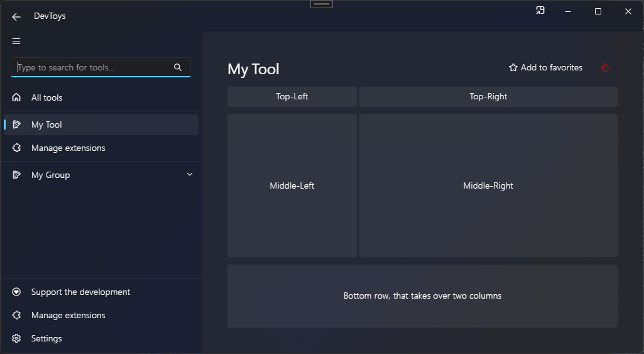Close the DevToys window
This screenshot has width=644, height=354.
coord(628,11)
